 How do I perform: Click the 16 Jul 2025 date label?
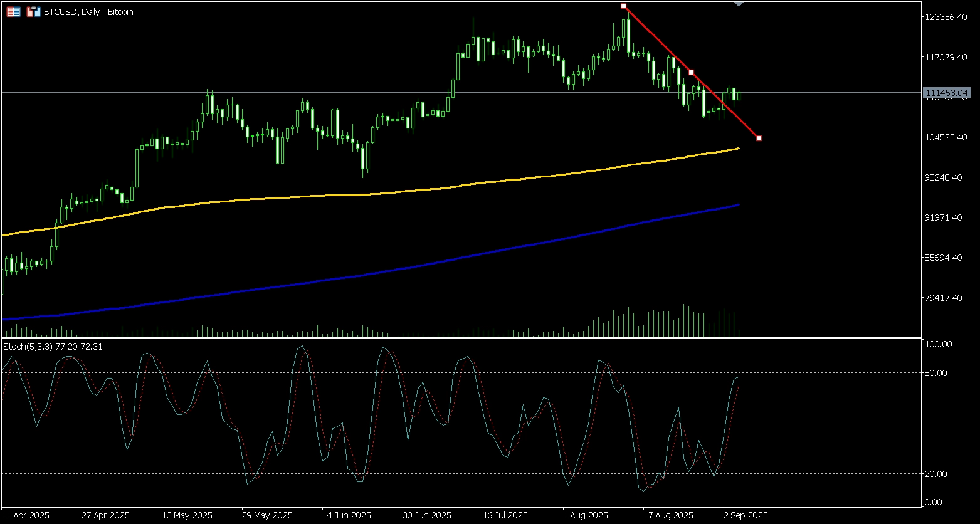pyautogui.click(x=506, y=515)
